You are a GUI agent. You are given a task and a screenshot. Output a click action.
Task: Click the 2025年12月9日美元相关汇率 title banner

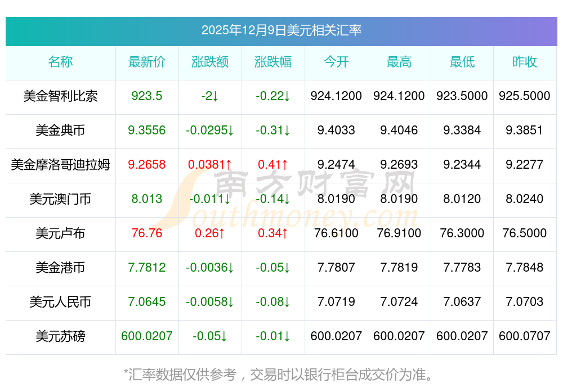pyautogui.click(x=281, y=30)
